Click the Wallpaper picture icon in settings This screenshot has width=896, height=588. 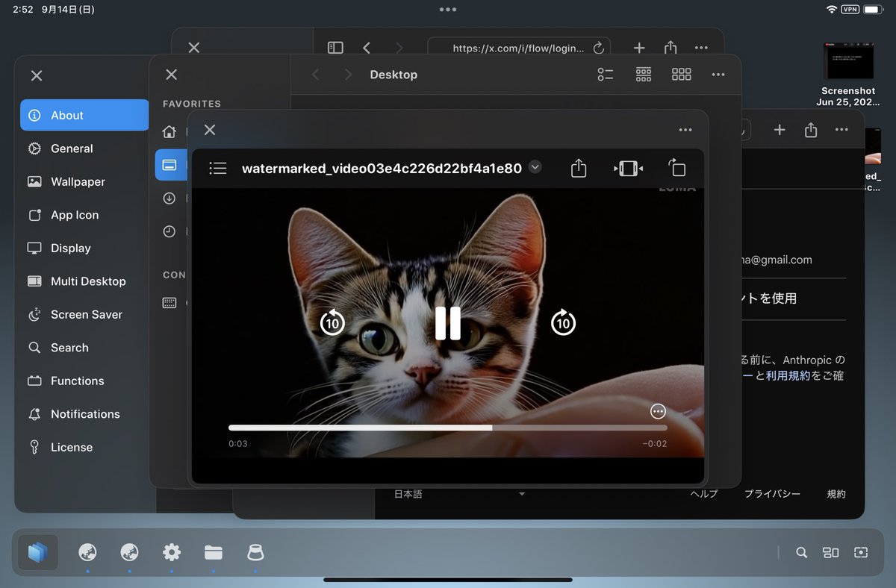coord(34,181)
